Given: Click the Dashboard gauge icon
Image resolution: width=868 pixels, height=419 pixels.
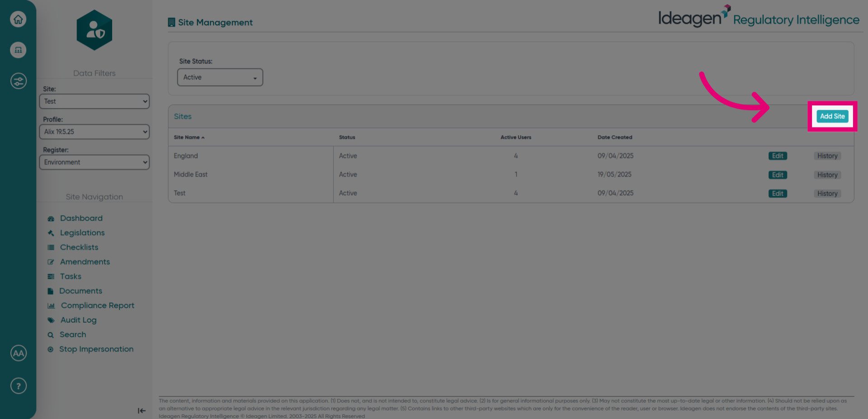Looking at the screenshot, I should pos(51,218).
